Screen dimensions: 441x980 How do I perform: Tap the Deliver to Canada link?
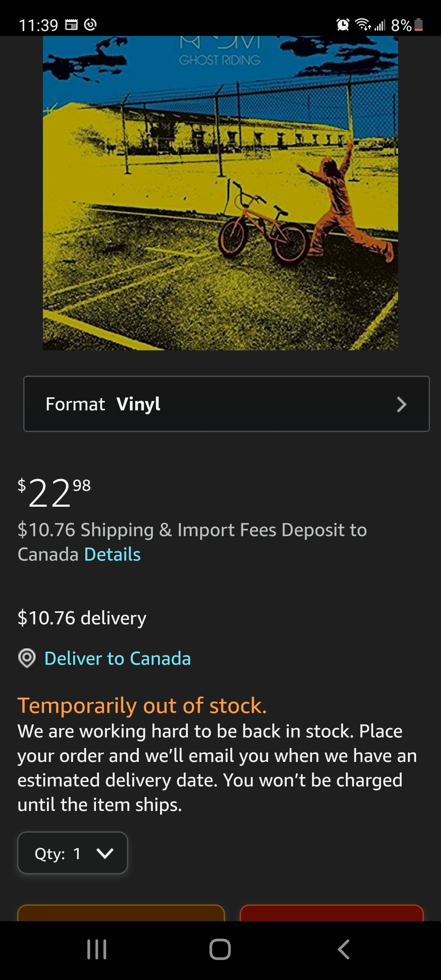tap(118, 659)
